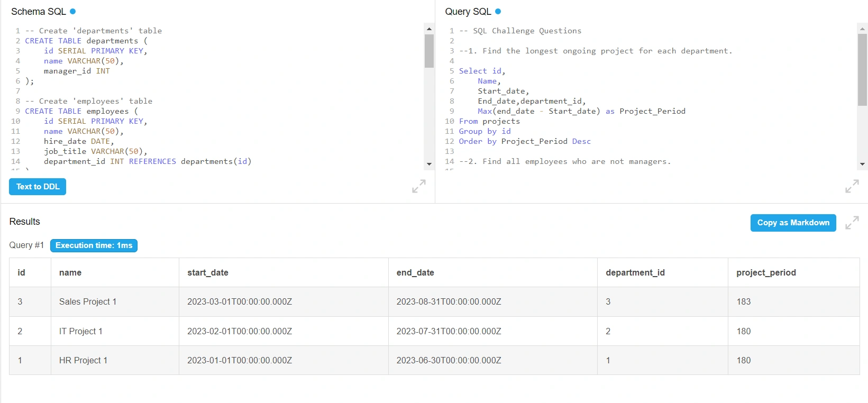This screenshot has height=403, width=868.
Task: Expand the Schema SQL editor panel
Action: click(x=418, y=186)
